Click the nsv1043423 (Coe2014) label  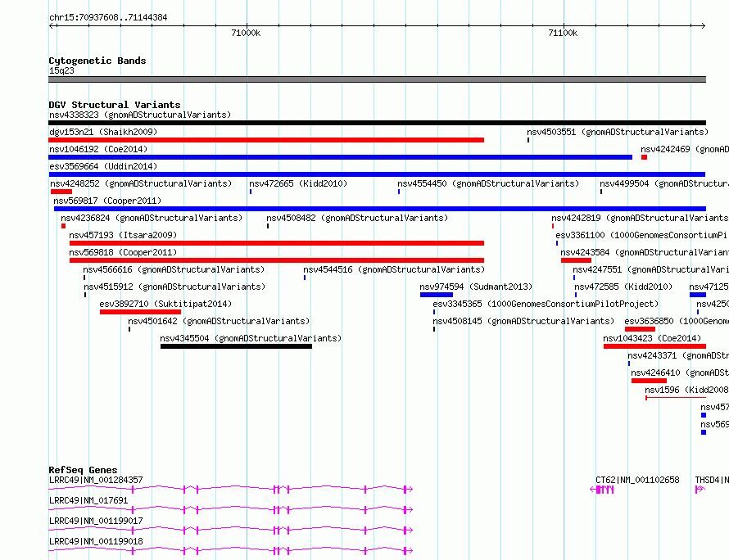click(x=652, y=338)
